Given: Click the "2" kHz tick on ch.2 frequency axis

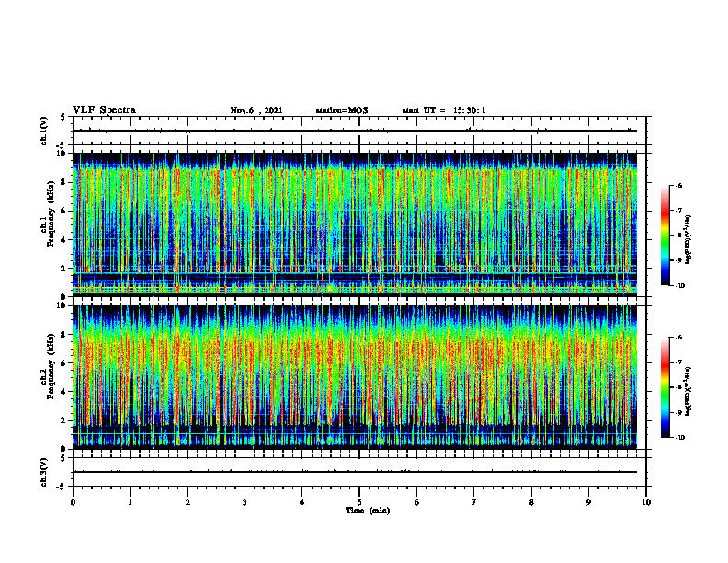Looking at the screenshot, I should click(x=63, y=420).
